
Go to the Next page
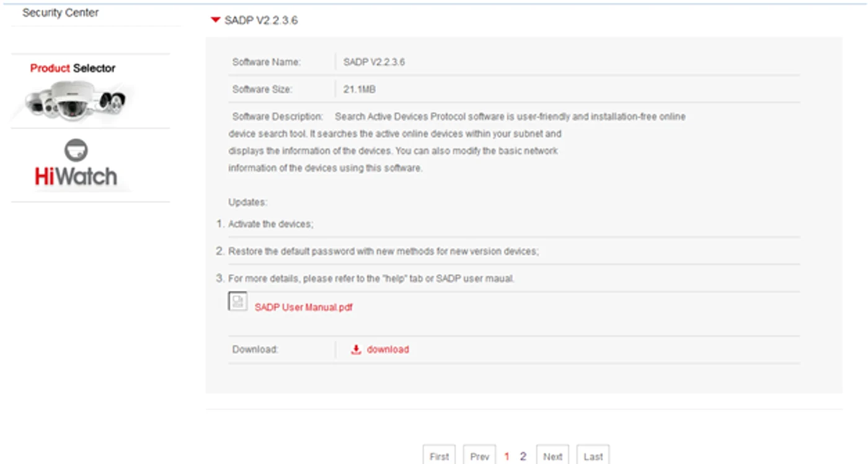coord(552,456)
